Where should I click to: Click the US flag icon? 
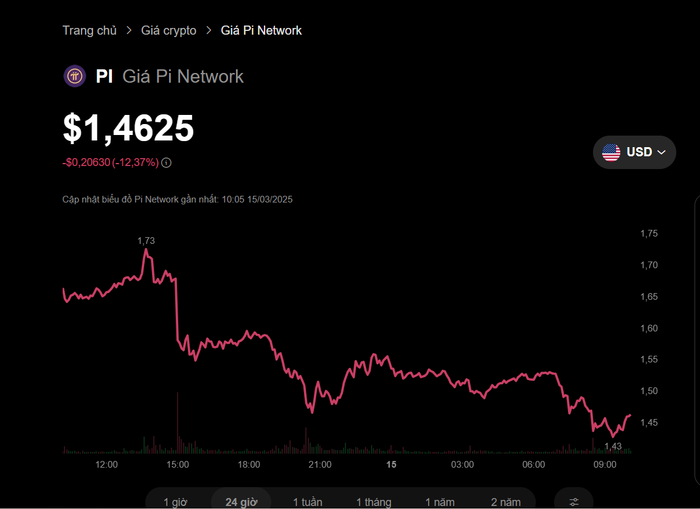611,152
